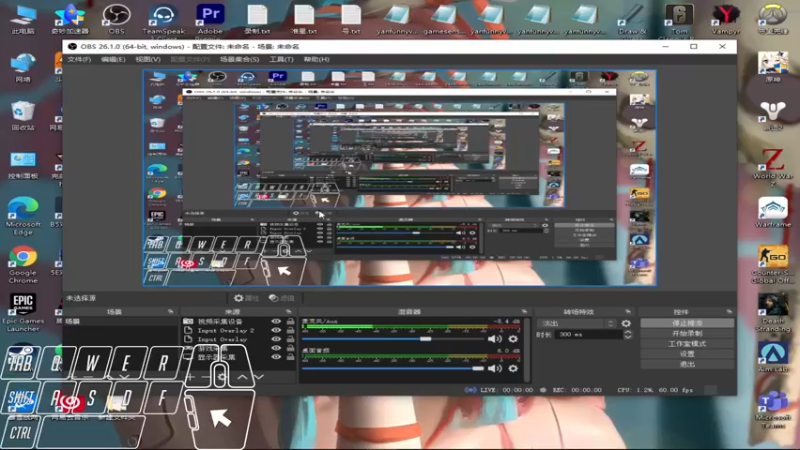Open 麦克风/Aux mixer gear settings
This screenshot has height=450, width=800.
513,339
